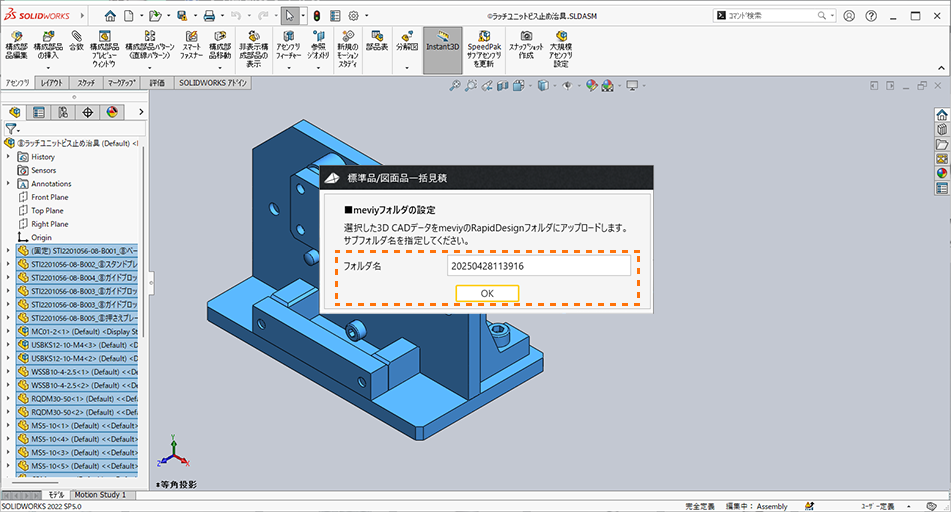Expand 構成部品の挿入 dropdown arrow

click(48, 68)
